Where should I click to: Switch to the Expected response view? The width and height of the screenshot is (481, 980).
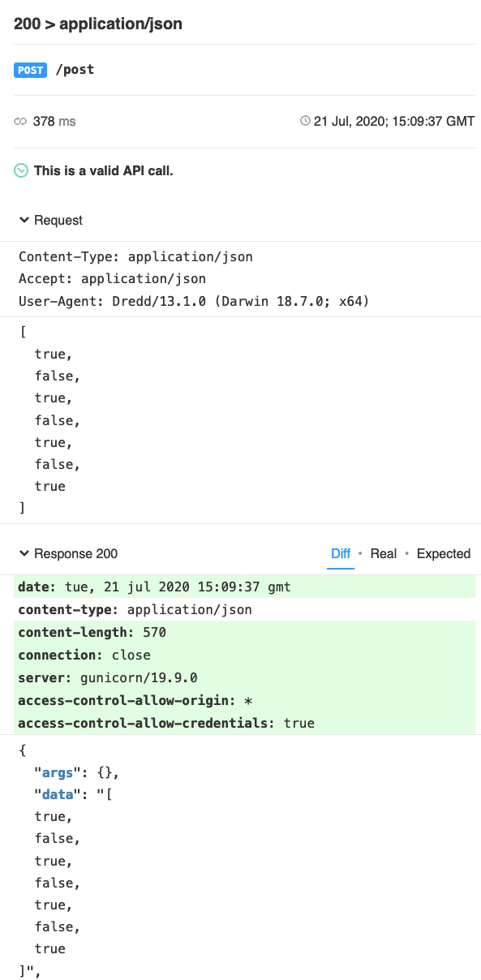click(444, 553)
